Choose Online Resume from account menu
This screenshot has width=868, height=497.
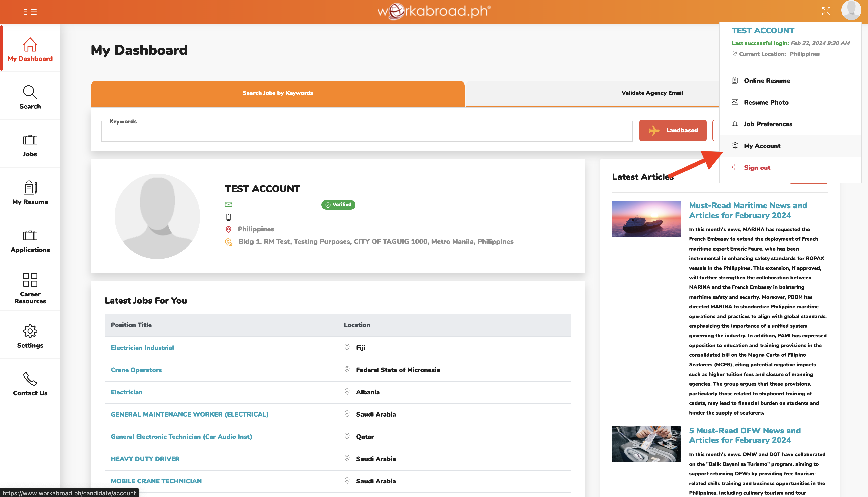point(767,81)
